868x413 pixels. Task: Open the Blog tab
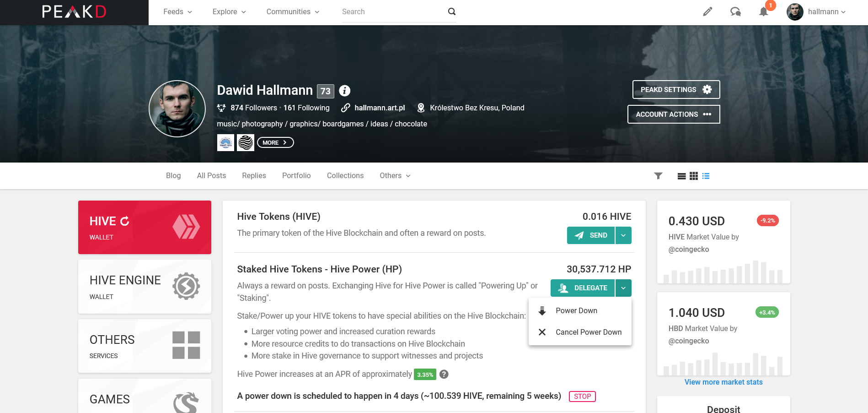(173, 176)
